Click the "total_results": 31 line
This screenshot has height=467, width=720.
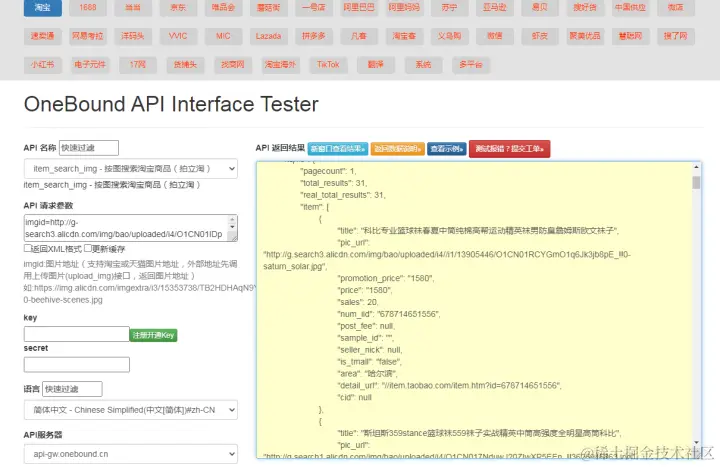pyautogui.click(x=334, y=183)
